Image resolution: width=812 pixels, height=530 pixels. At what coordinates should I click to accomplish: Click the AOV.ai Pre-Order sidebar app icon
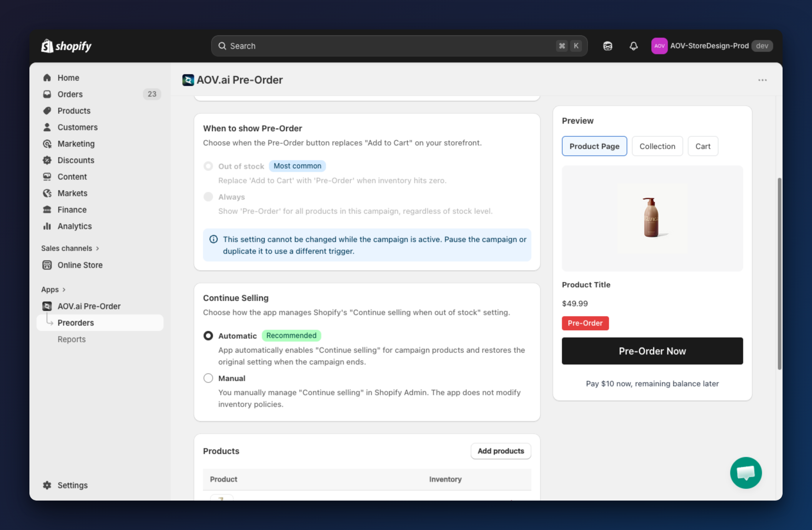47,306
